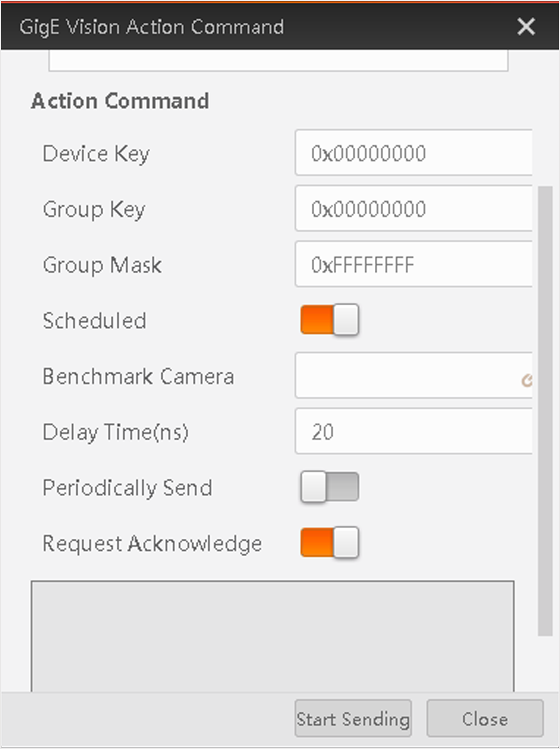560x749 pixels.
Task: Turn off Request Acknowledge toggle
Action: pyautogui.click(x=330, y=543)
